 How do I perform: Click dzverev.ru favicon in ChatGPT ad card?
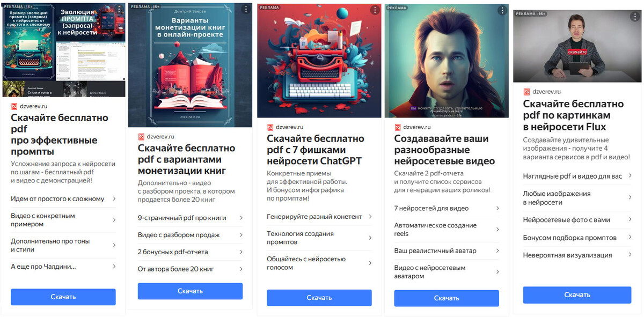click(x=270, y=127)
